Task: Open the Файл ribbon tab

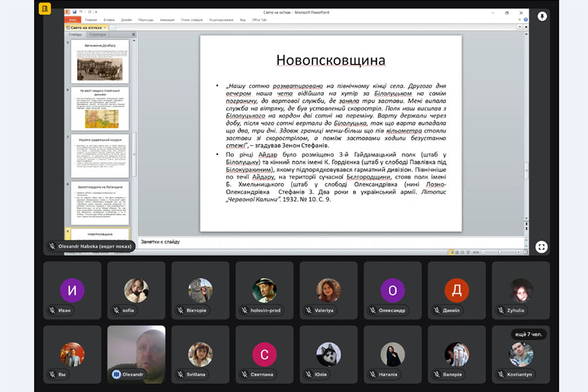Action: (x=73, y=20)
